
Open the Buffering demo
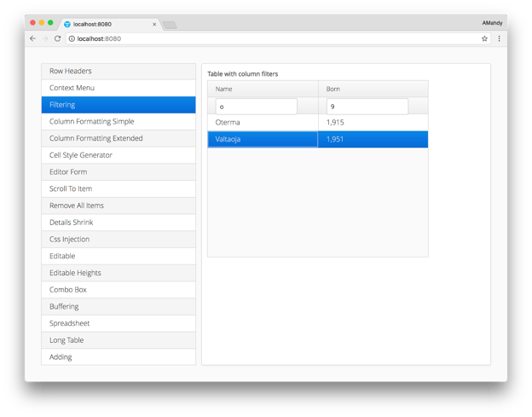tap(119, 306)
